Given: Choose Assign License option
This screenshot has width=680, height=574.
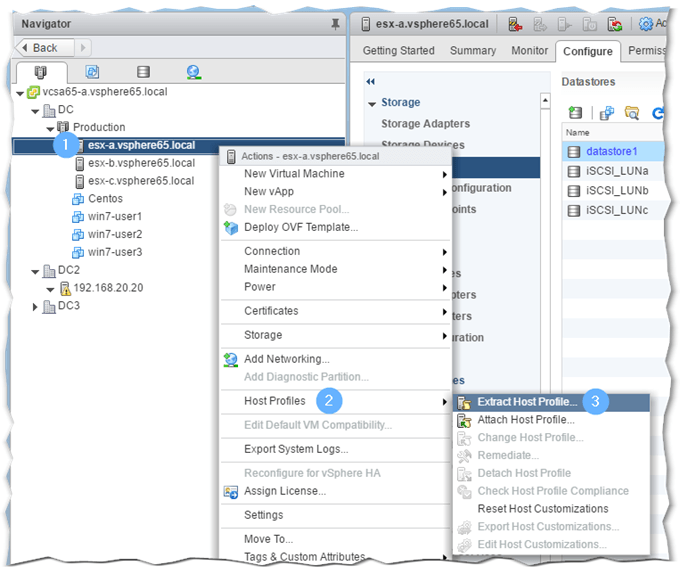Looking at the screenshot, I should 336,491.
